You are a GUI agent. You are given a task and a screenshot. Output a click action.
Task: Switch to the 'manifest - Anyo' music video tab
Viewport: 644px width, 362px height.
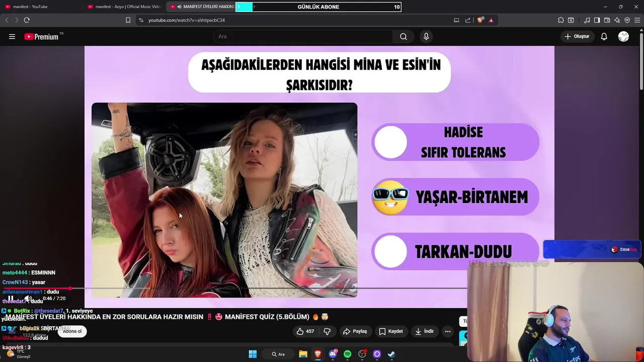click(x=124, y=7)
